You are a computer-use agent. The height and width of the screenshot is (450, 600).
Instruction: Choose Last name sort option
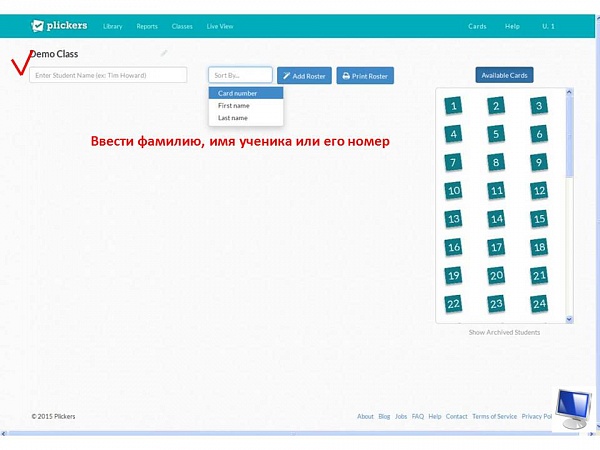245,118
